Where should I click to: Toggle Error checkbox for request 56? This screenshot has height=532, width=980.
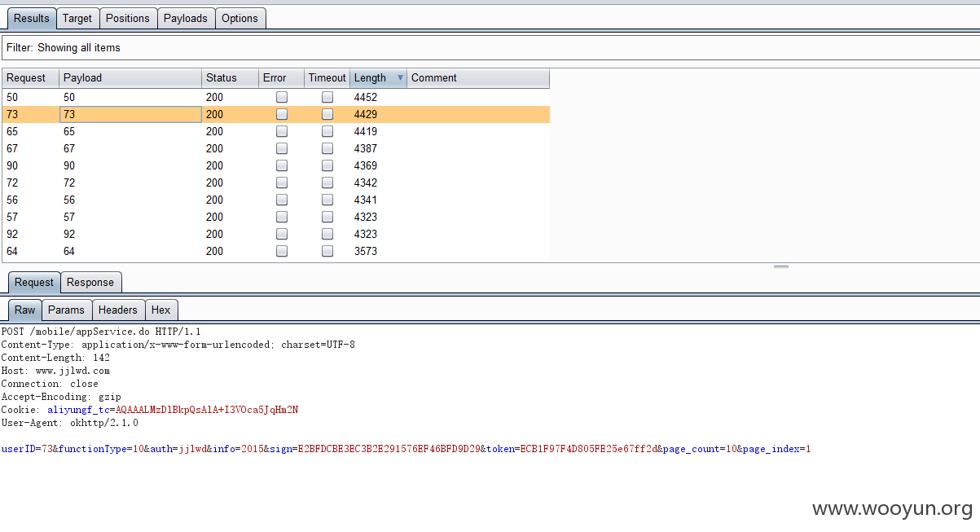[x=282, y=200]
